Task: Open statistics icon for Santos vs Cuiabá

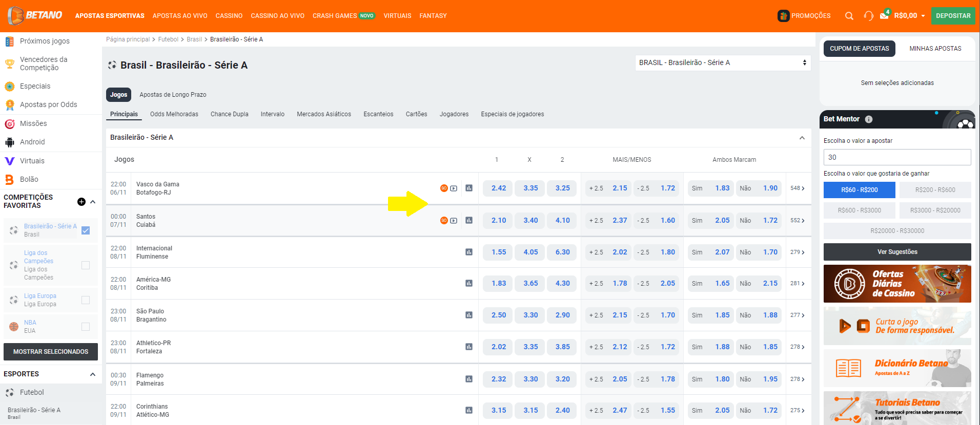Action: [x=469, y=220]
